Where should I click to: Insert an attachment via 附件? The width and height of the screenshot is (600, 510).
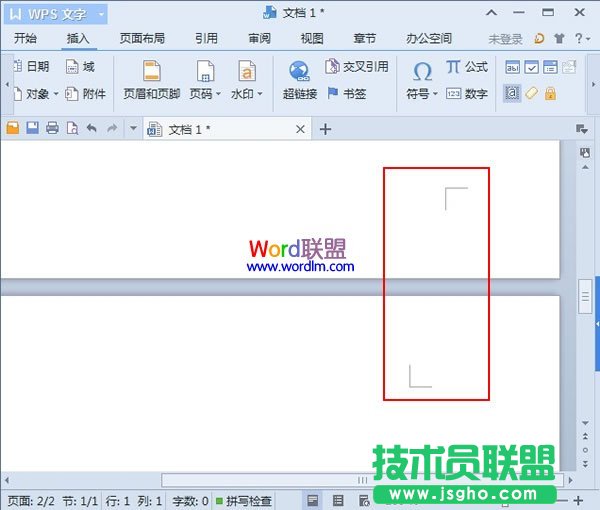[85, 94]
